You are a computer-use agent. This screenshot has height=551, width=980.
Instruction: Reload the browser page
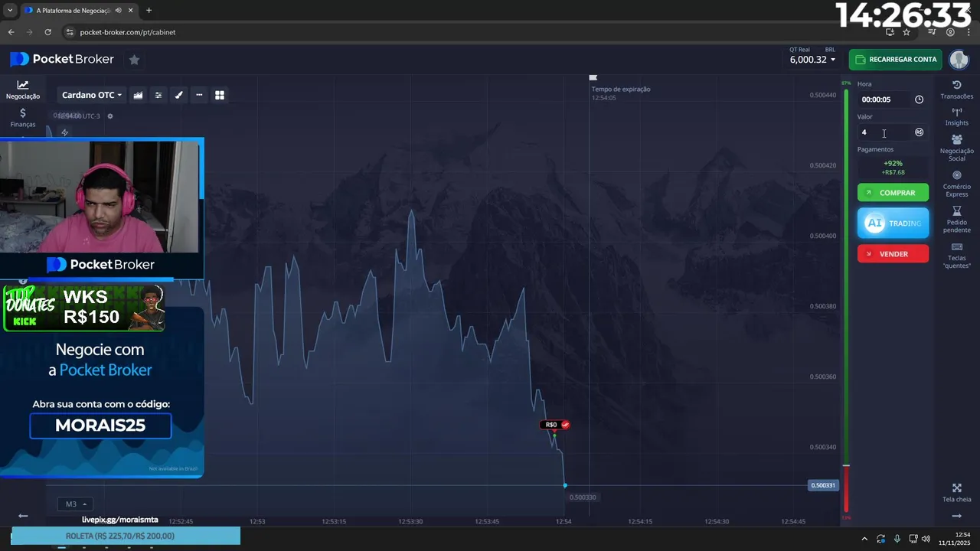pyautogui.click(x=48, y=32)
